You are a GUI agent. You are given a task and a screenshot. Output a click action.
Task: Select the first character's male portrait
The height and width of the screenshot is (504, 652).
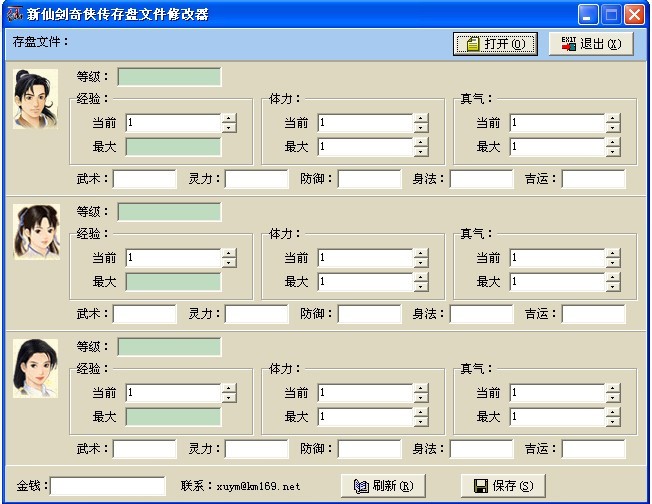(x=35, y=99)
